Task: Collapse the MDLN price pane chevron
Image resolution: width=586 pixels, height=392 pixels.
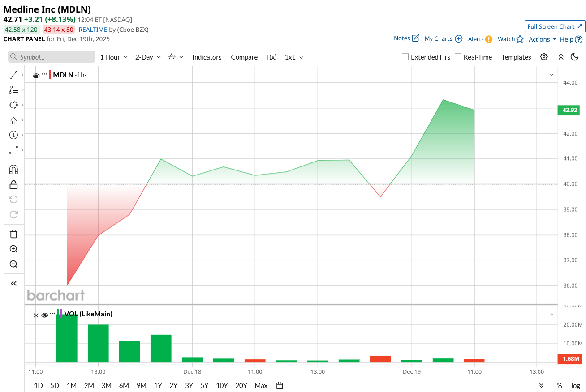Action: pyautogui.click(x=552, y=75)
